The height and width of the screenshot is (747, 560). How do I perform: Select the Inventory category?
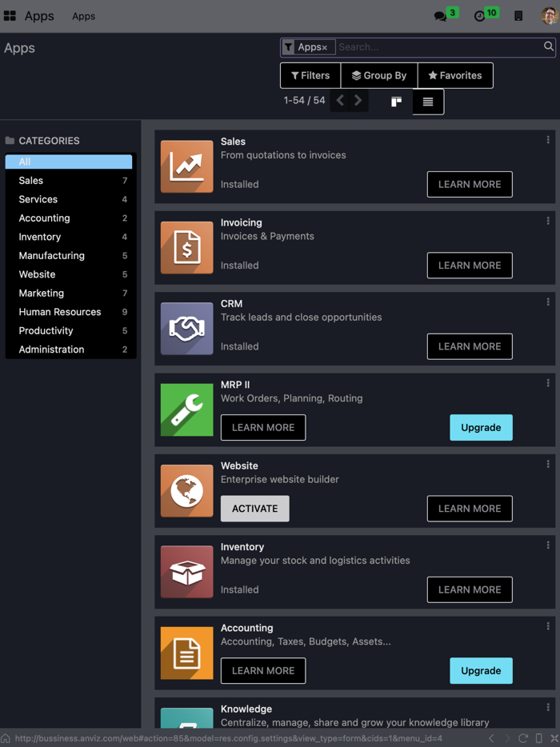click(x=69, y=237)
